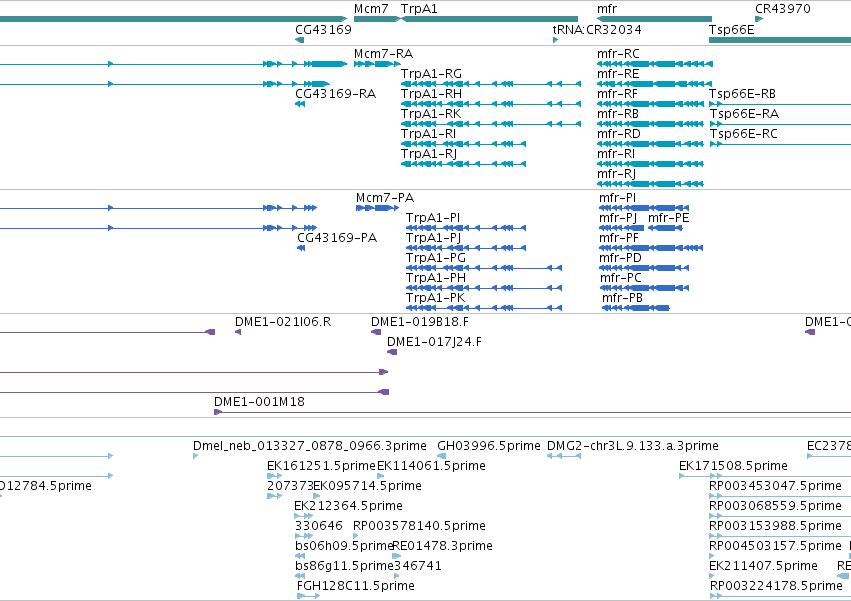The width and height of the screenshot is (851, 601).
Task: Select the mfr-PD protein label
Action: tap(620, 258)
